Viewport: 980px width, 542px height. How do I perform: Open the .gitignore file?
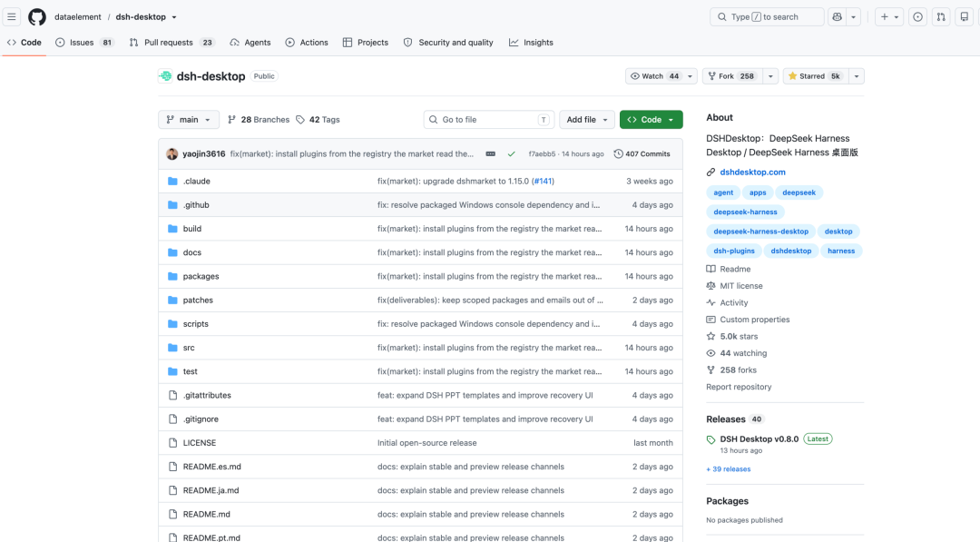click(201, 419)
